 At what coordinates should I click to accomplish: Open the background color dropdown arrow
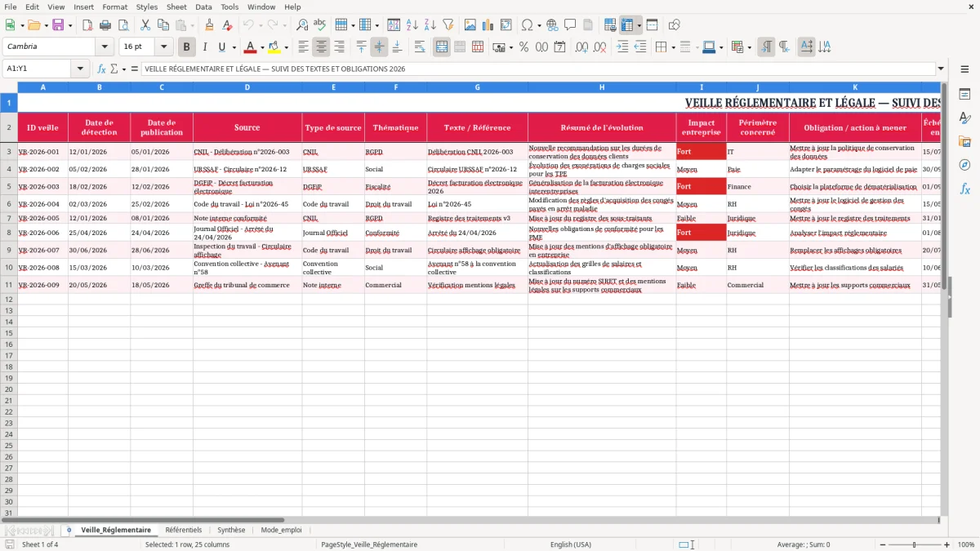click(x=286, y=47)
